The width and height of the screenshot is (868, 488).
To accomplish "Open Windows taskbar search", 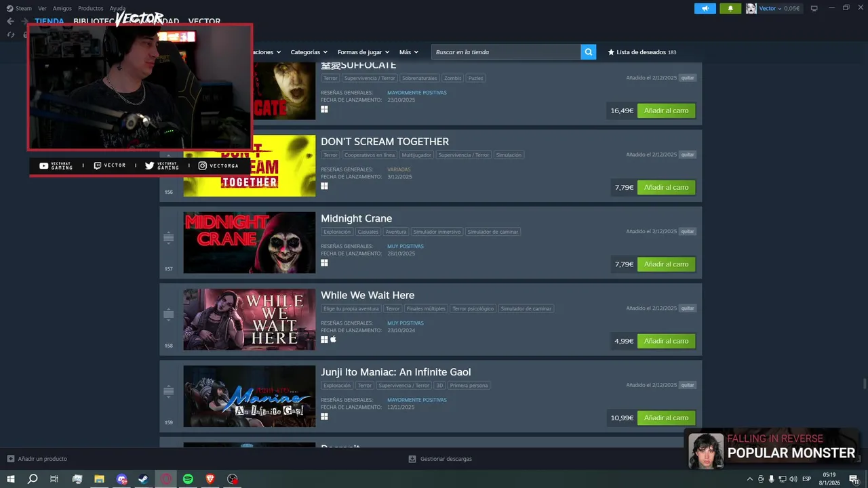I will pyautogui.click(x=32, y=479).
